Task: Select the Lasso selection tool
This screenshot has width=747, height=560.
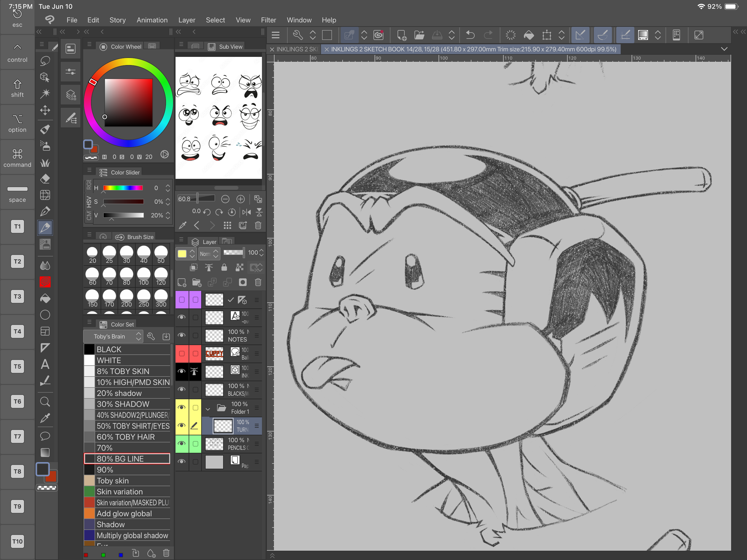Action: (45, 61)
